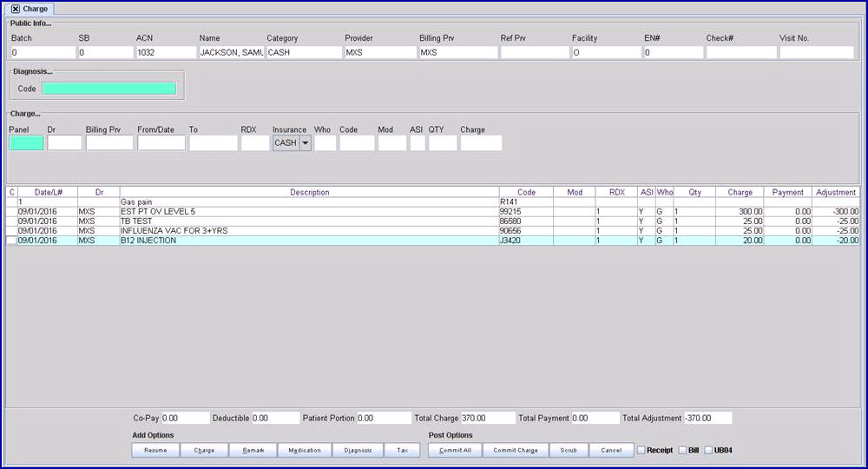The height and width of the screenshot is (469, 868).
Task: Click the Who input field
Action: [x=325, y=142]
